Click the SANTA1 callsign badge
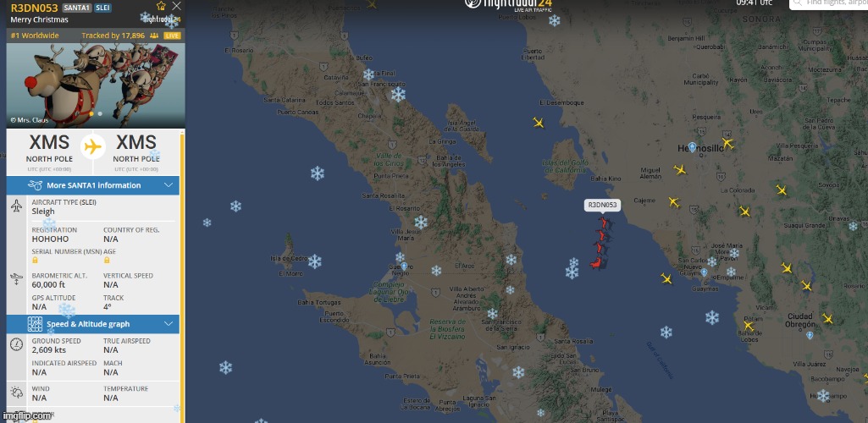868x423 pixels. click(x=77, y=8)
